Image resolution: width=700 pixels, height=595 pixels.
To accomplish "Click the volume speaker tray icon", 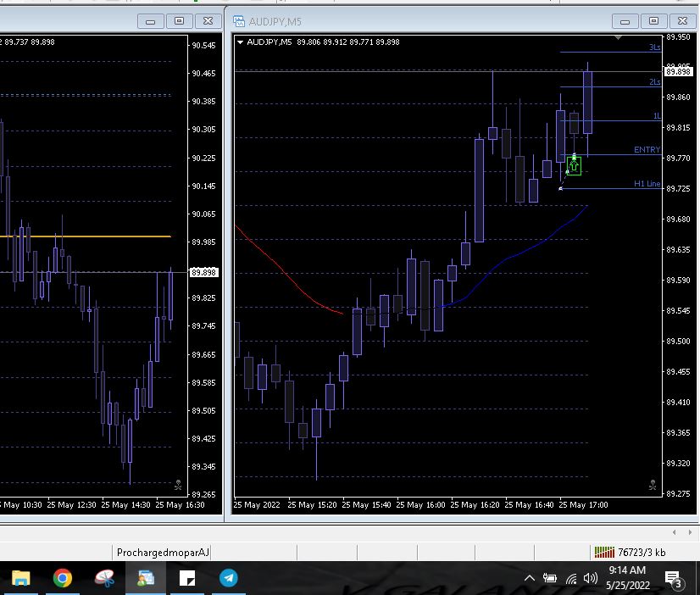I will pyautogui.click(x=591, y=579).
